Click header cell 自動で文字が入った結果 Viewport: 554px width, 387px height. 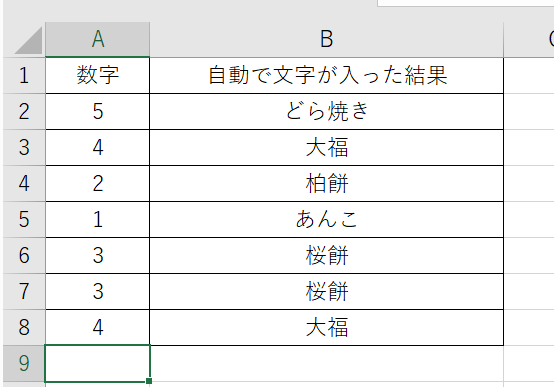tap(326, 75)
